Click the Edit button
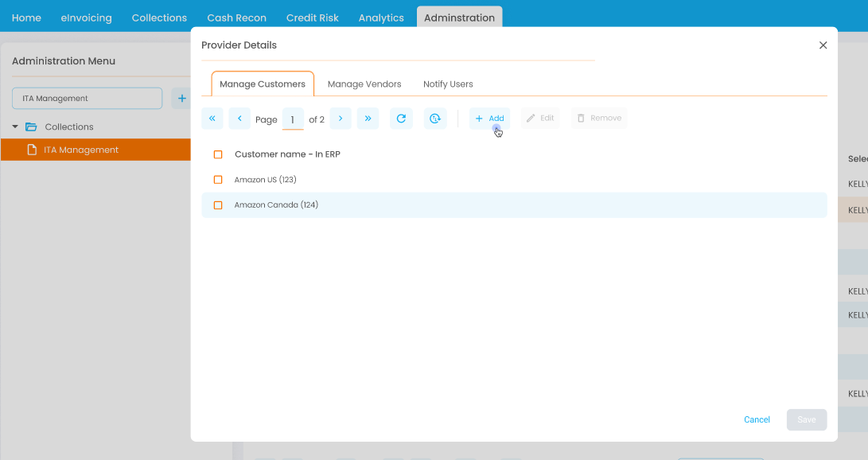The width and height of the screenshot is (868, 460). (540, 119)
